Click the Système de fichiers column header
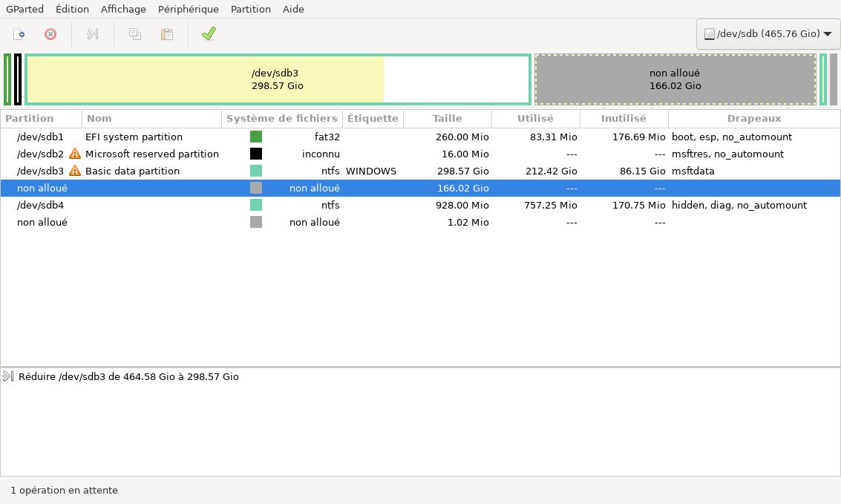The image size is (841, 504). [281, 118]
